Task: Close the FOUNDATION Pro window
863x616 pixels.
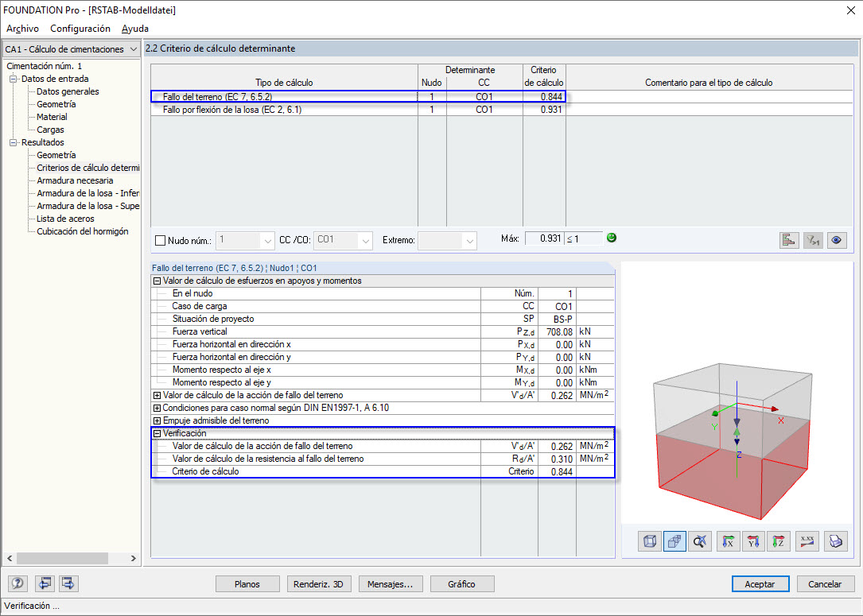Action: [x=850, y=10]
